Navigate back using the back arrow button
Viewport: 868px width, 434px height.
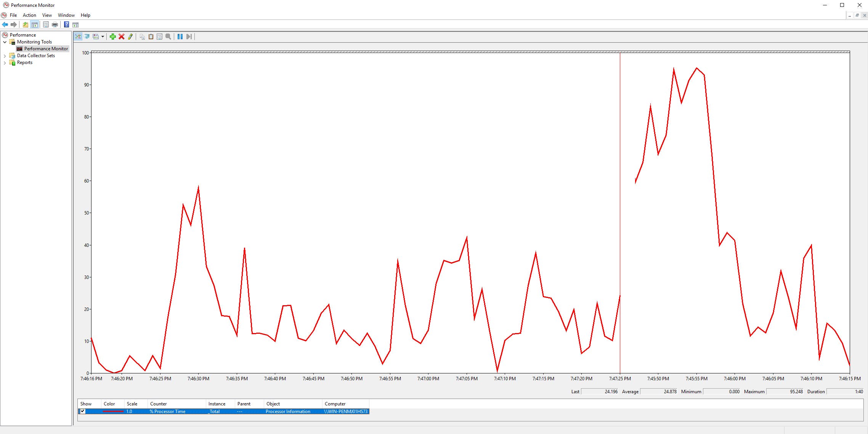(5, 24)
